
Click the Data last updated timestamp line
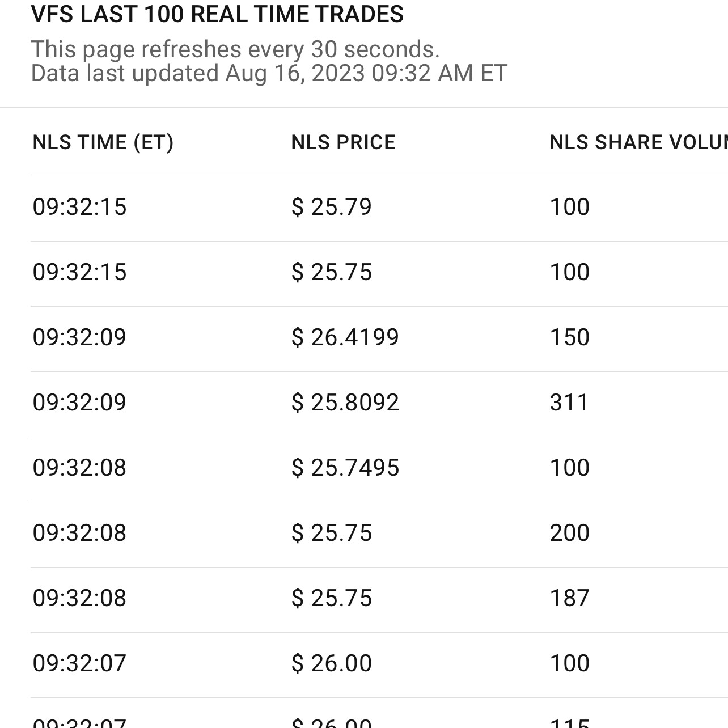[269, 73]
